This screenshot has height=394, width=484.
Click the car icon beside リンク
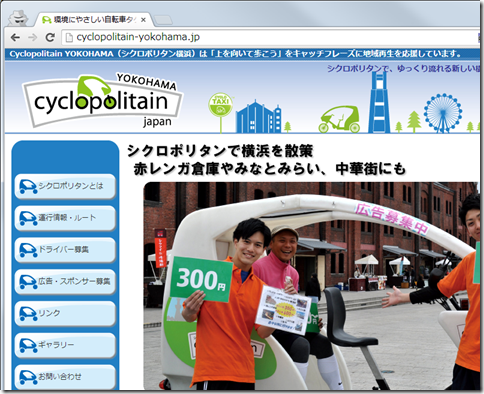click(x=28, y=313)
